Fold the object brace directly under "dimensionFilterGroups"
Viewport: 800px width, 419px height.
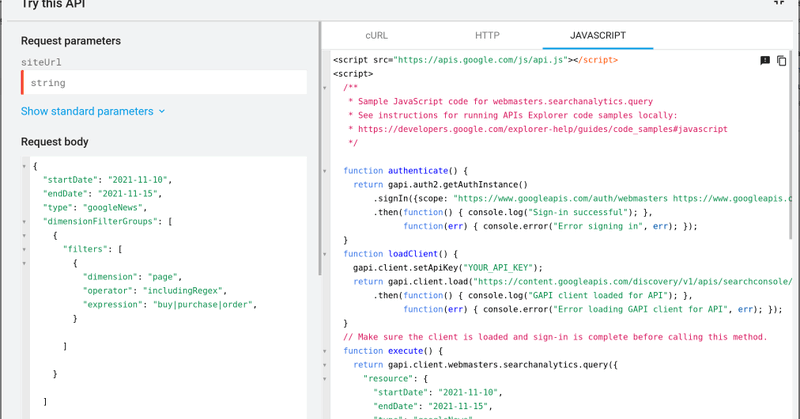click(24, 236)
